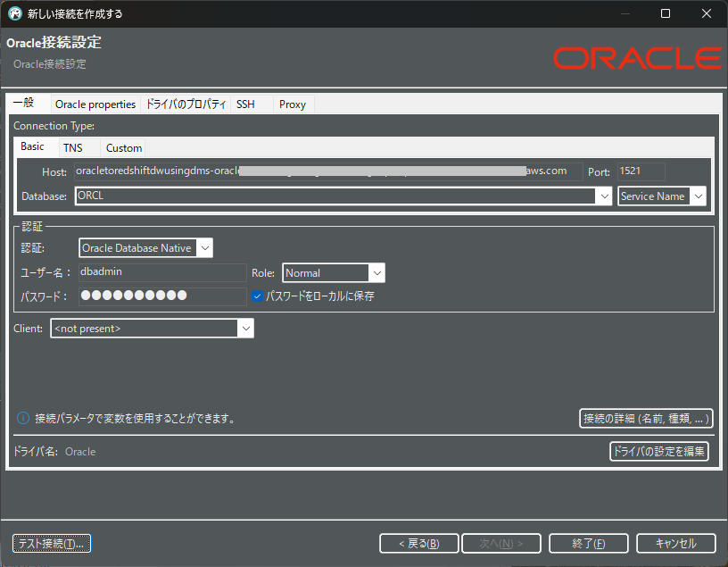Open the Database ORCL dropdown arrow
The image size is (728, 567).
(x=604, y=196)
